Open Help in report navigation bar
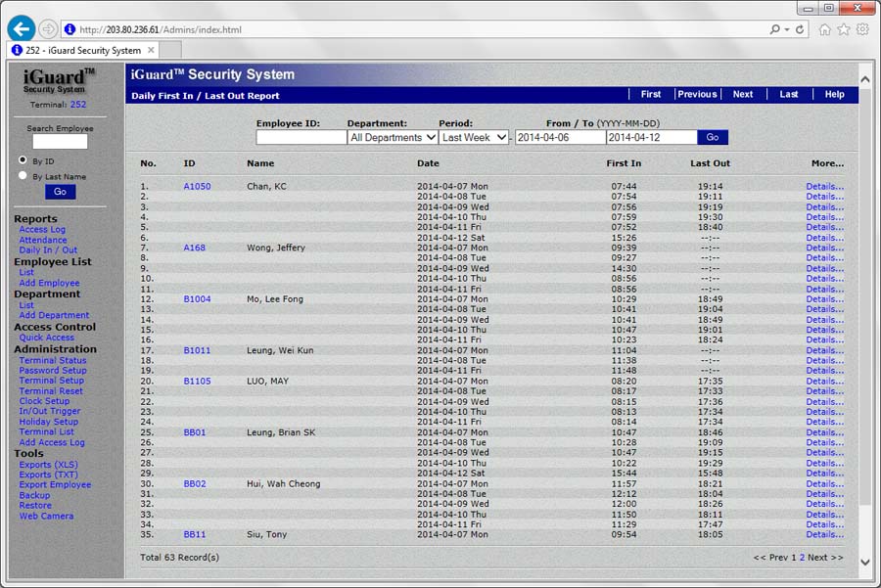Screen dimensions: 881x588 tap(834, 94)
